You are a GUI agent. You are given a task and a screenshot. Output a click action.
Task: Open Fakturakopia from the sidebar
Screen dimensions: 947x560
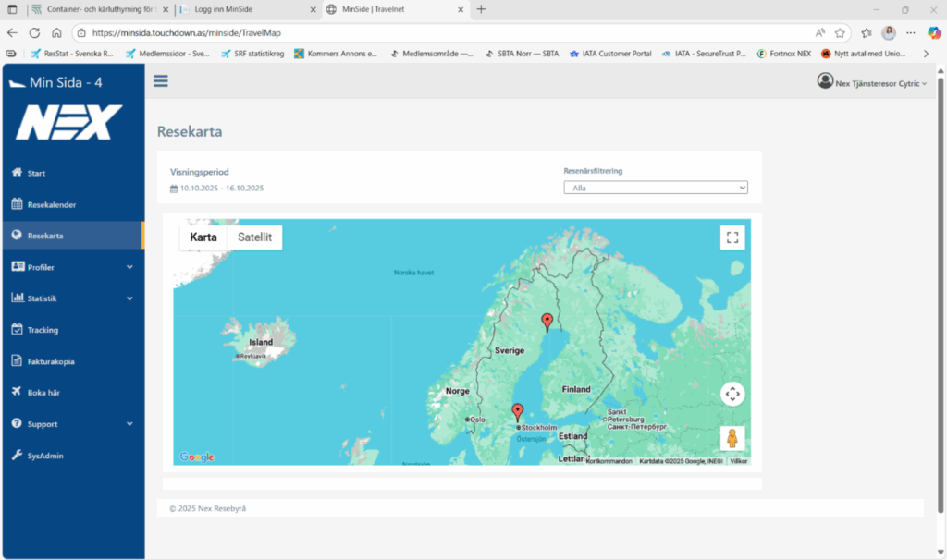tap(51, 361)
